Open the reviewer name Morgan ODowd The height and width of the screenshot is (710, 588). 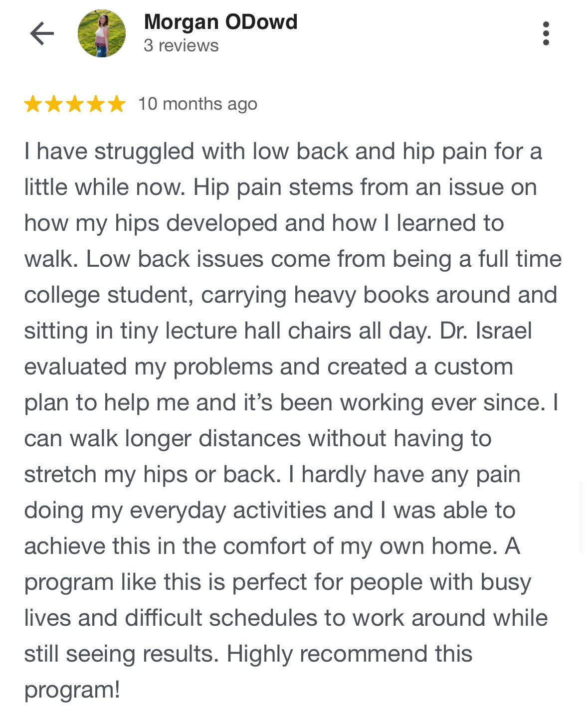coord(220,22)
